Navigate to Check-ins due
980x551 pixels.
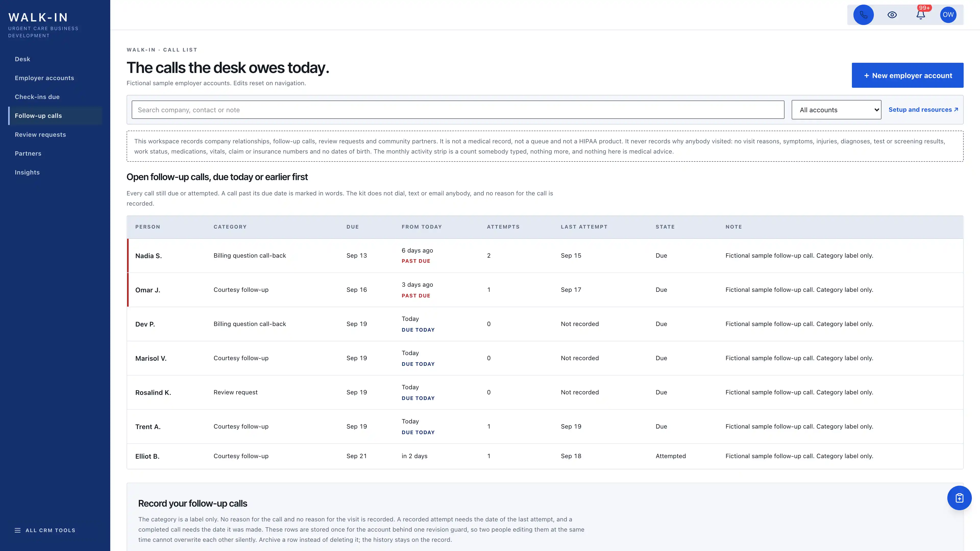click(37, 97)
